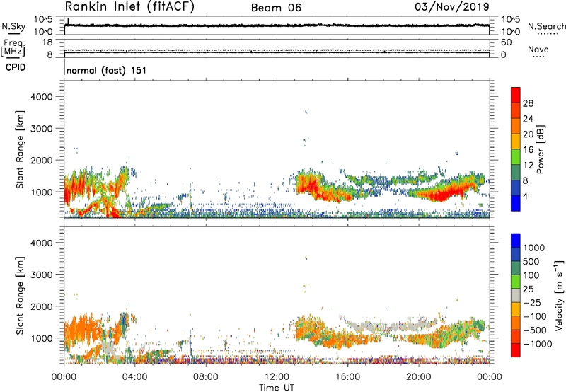Click the red high-power echo near 21:00 UT
This screenshot has height=392, width=566.
click(441, 195)
